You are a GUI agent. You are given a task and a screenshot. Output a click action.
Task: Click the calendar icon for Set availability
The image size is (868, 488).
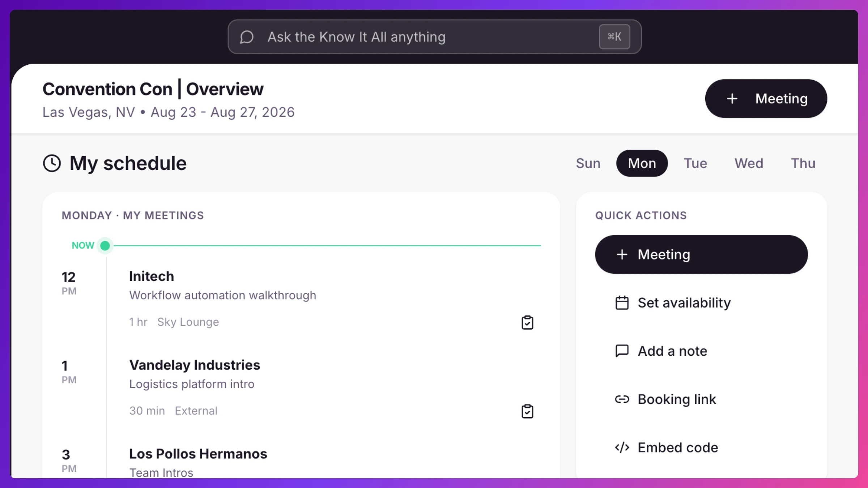point(622,303)
